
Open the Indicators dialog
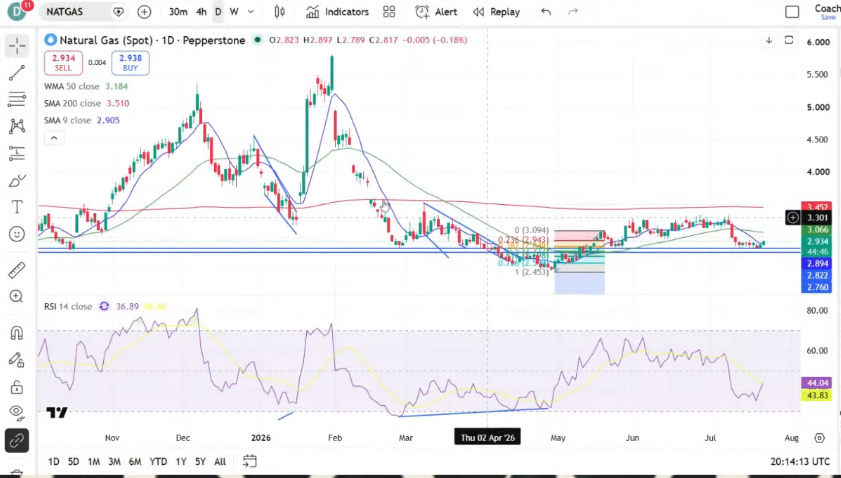tap(337, 12)
